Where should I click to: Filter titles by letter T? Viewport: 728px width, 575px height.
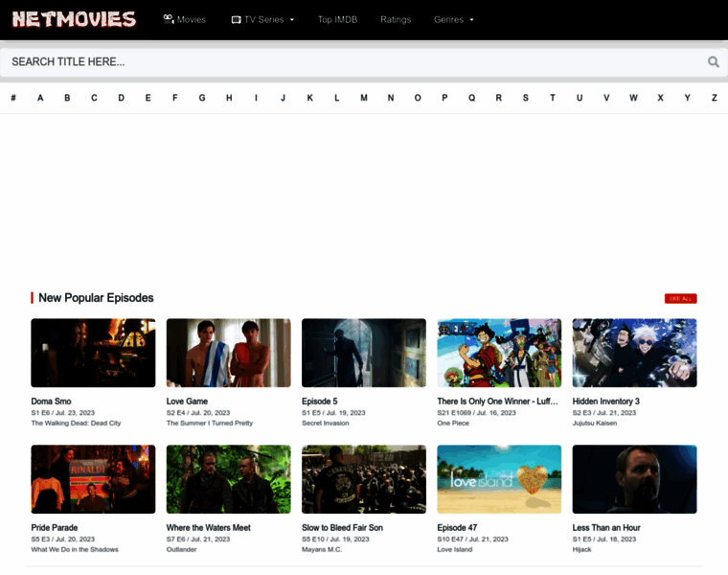click(553, 98)
